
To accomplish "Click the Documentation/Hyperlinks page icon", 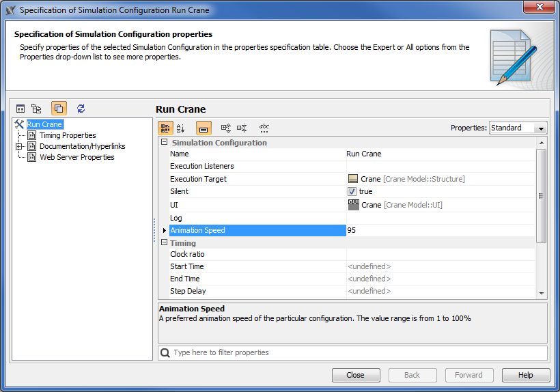I will [32, 146].
